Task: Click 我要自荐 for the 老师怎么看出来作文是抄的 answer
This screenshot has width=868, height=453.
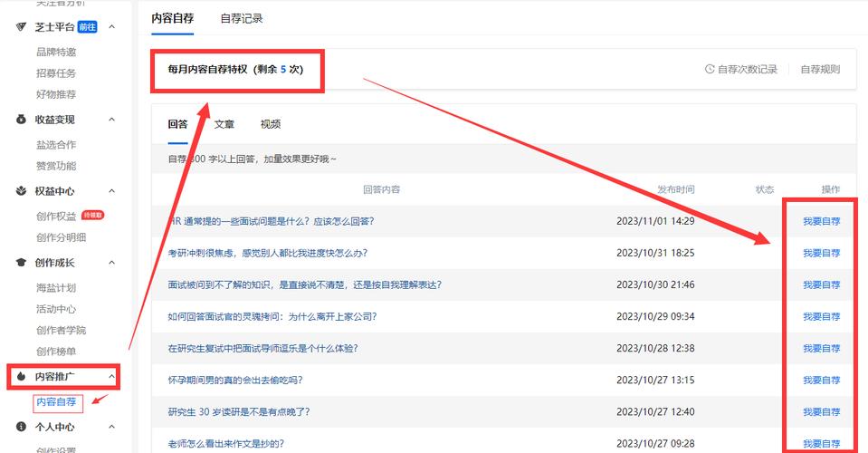Action: pyautogui.click(x=822, y=444)
